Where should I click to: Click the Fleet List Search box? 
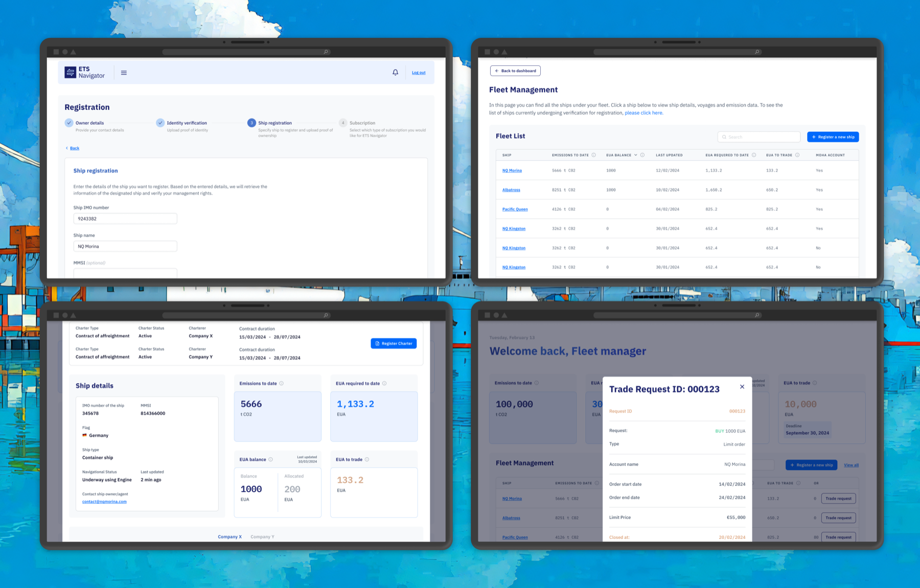[x=759, y=137]
